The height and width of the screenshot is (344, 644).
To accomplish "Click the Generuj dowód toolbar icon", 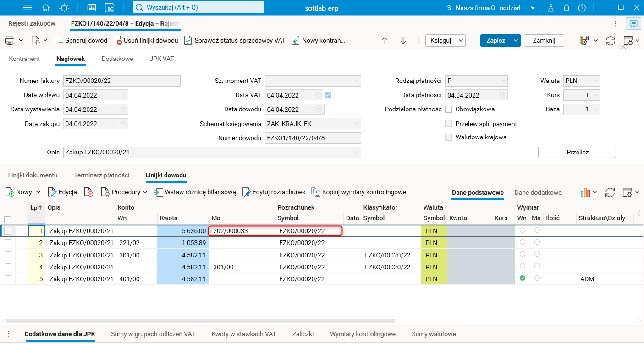I will 59,40.
